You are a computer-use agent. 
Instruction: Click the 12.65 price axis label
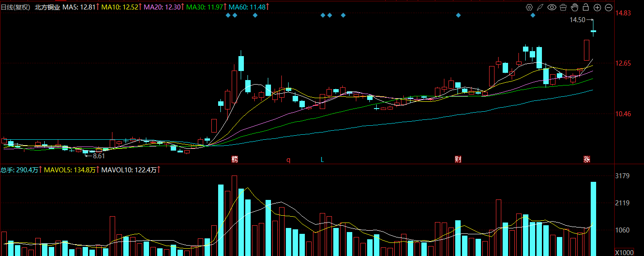tap(623, 63)
